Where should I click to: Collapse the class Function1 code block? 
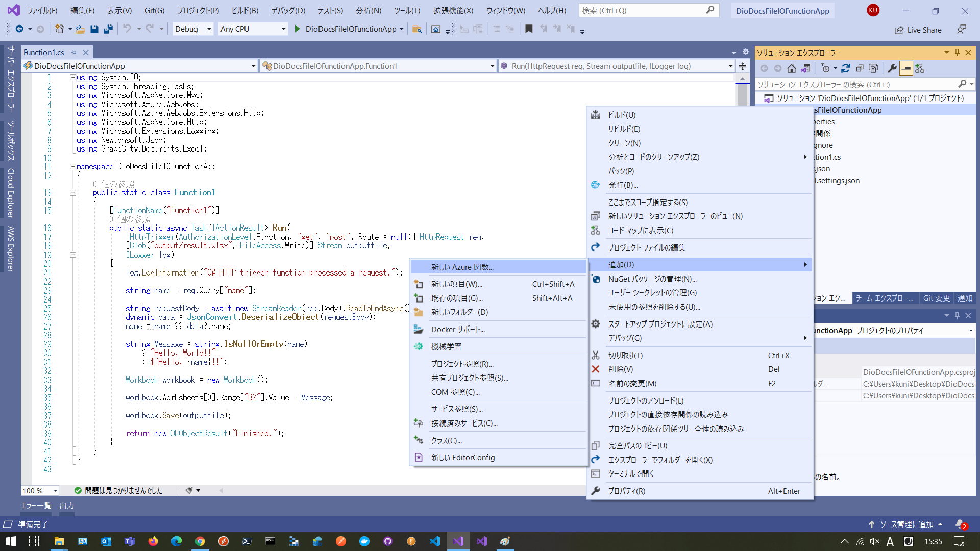click(x=73, y=193)
